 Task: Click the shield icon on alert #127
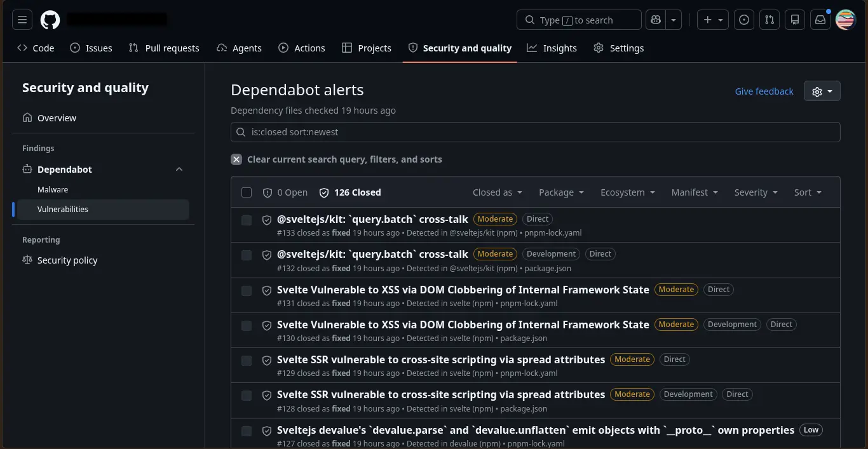[267, 431]
